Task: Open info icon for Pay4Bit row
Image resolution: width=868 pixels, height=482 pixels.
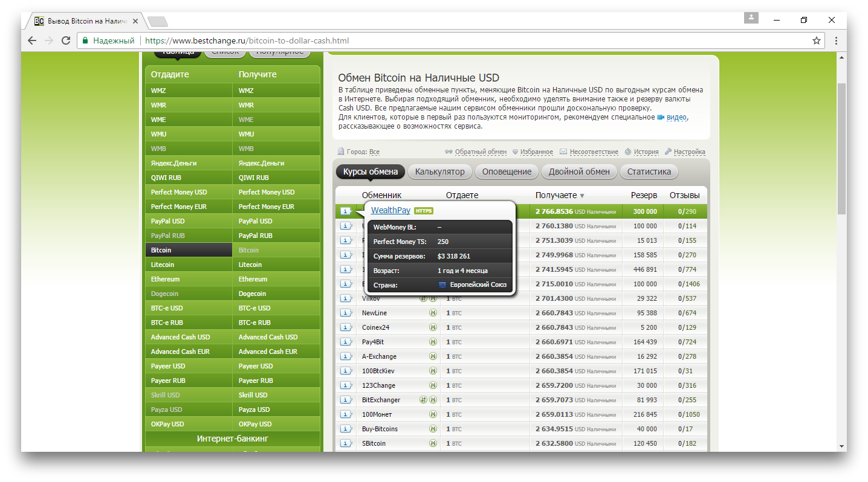Action: click(346, 342)
